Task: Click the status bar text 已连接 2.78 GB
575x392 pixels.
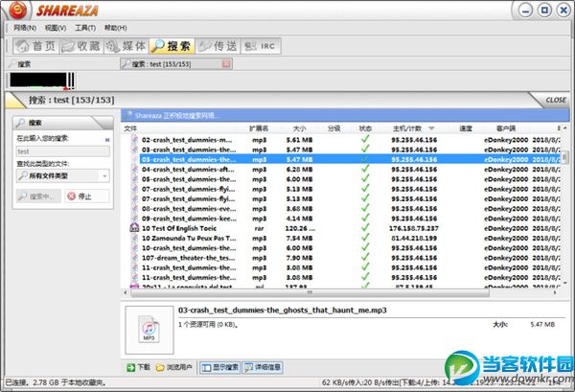Action: point(56,382)
